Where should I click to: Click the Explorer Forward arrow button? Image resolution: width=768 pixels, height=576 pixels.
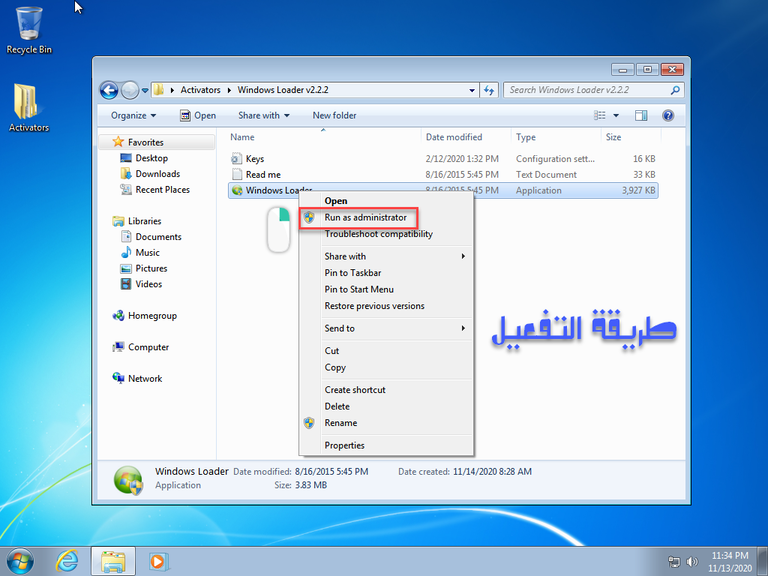point(130,90)
